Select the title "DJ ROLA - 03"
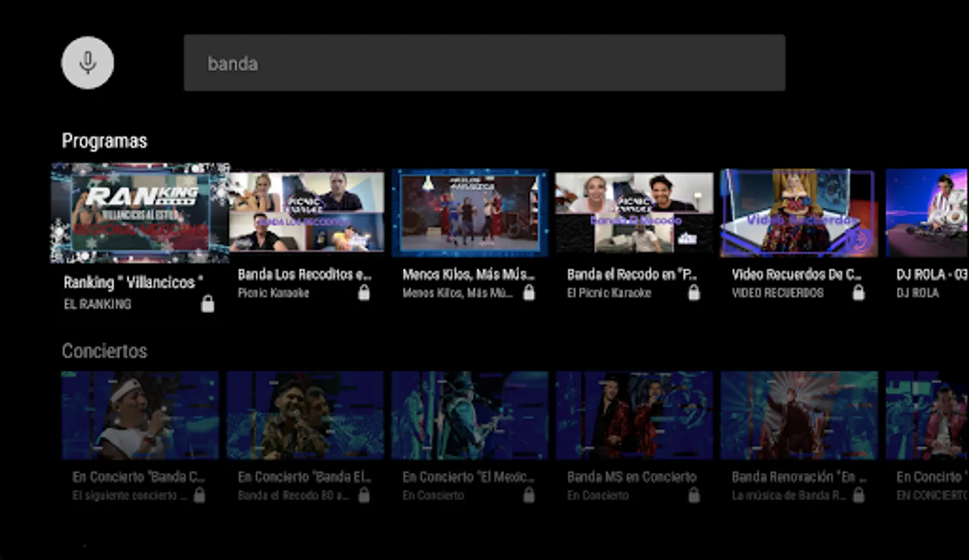969x560 pixels. tap(932, 274)
